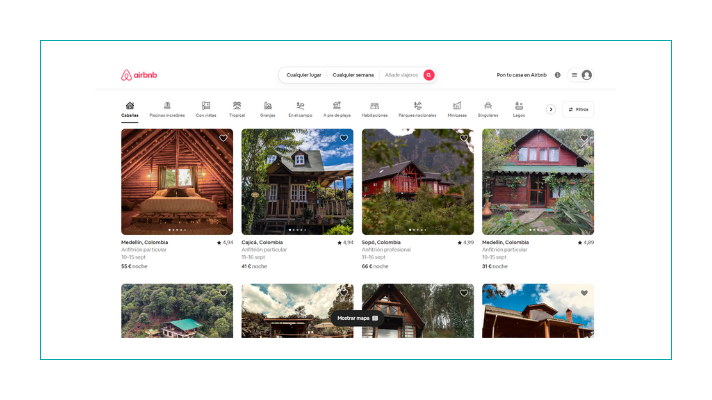Choose the Habitaciones category tab

[375, 109]
